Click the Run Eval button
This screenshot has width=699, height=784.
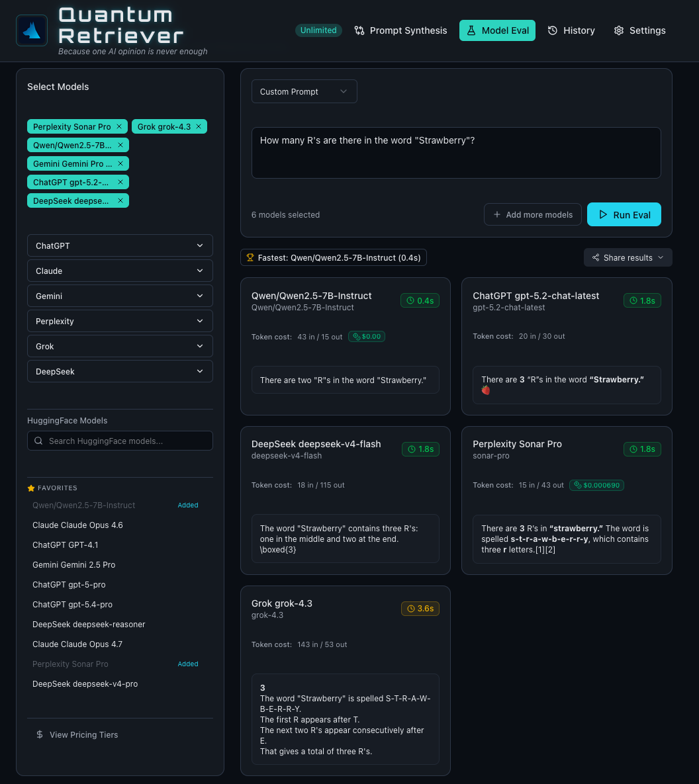(x=624, y=214)
